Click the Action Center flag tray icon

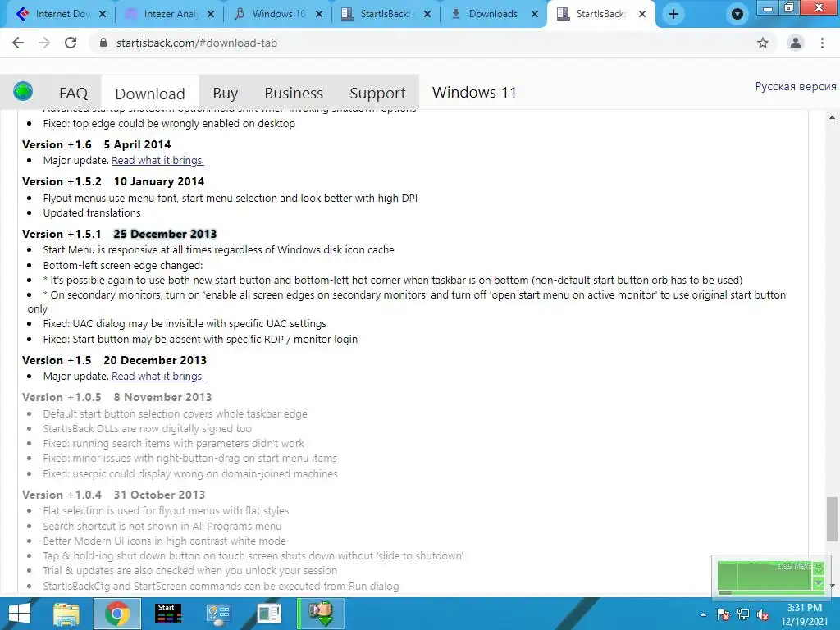coord(724,614)
